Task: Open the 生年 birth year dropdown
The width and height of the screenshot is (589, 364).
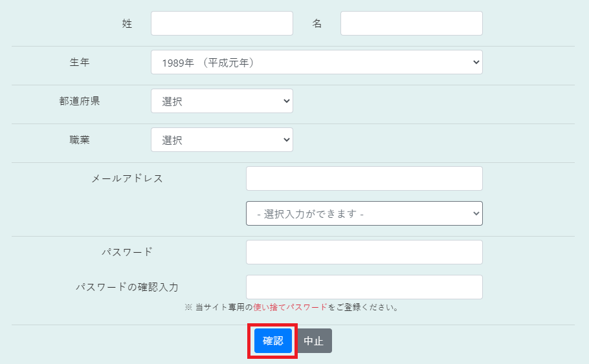Action: 317,62
